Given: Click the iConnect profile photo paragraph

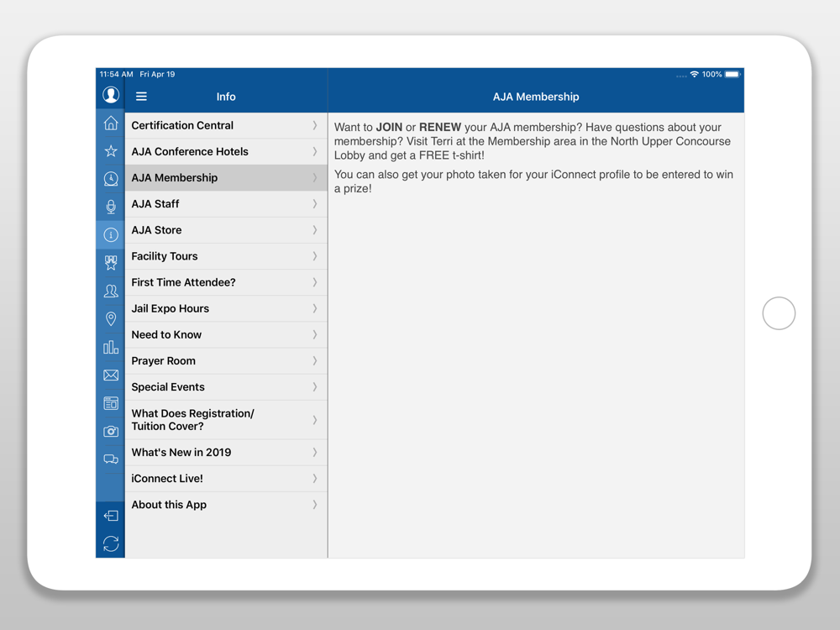Looking at the screenshot, I should pos(533,181).
